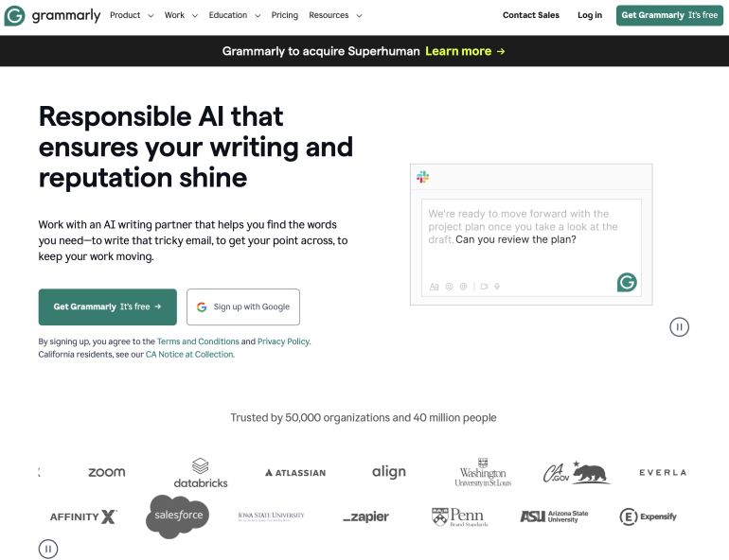The image size is (729, 560).
Task: Open the Privacy Policy link
Action: coord(283,341)
